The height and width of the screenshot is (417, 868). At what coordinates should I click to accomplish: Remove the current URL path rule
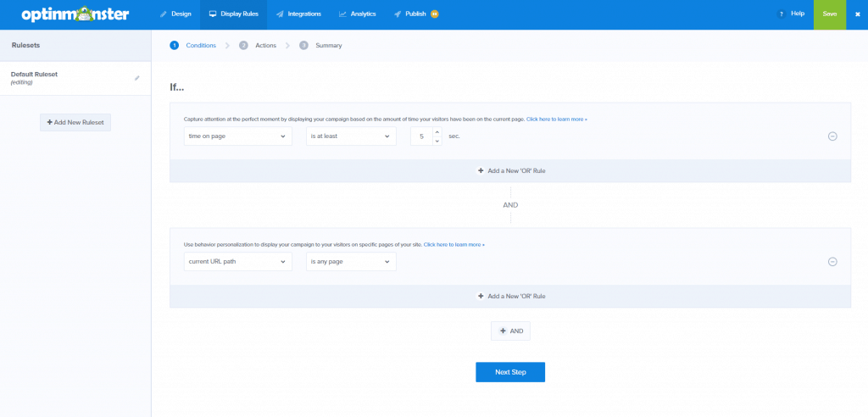[832, 262]
